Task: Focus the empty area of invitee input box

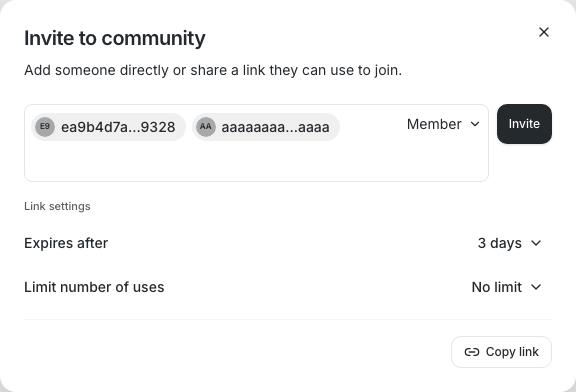Action: click(256, 162)
